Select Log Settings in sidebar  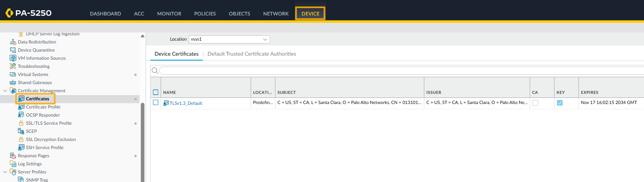pyautogui.click(x=30, y=164)
